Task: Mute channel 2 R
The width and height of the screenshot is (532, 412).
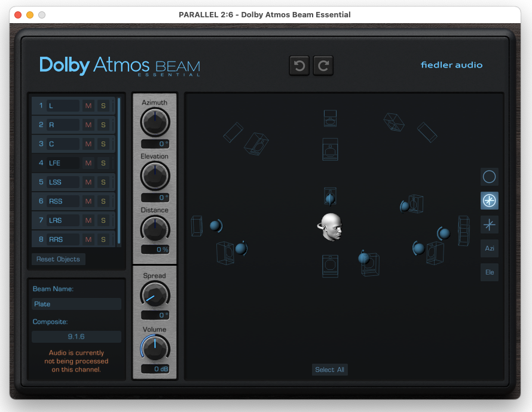Action: (x=88, y=125)
